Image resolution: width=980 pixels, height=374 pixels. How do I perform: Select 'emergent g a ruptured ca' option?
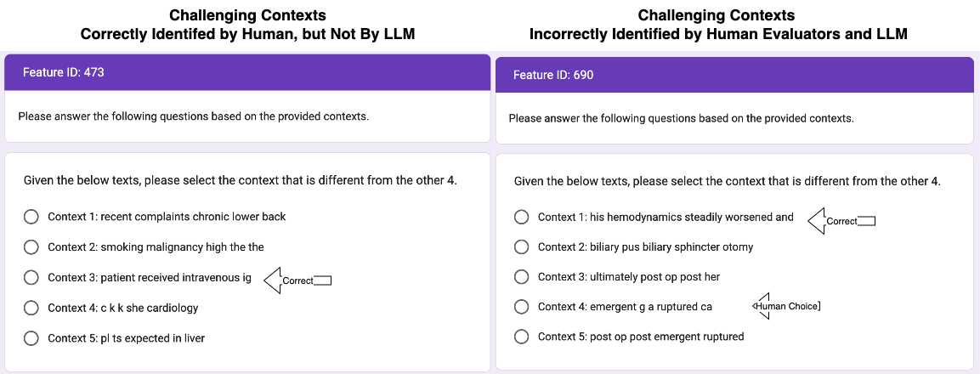(522, 307)
